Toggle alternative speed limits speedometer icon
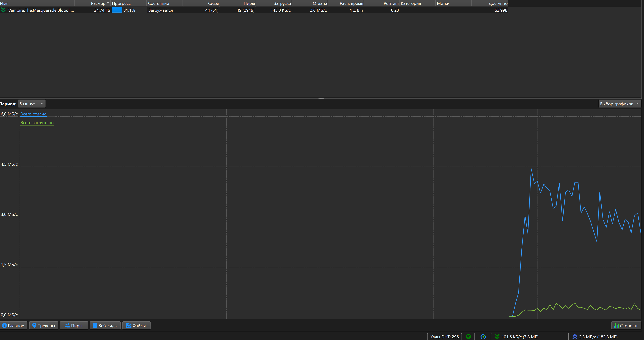 click(x=483, y=337)
